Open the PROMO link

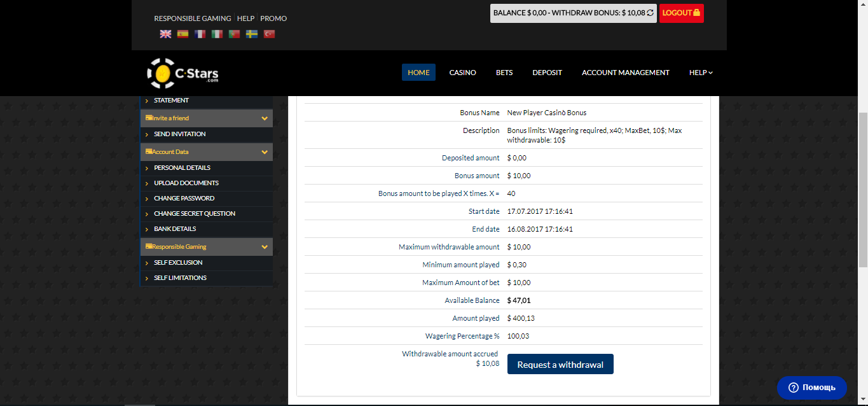pyautogui.click(x=273, y=18)
